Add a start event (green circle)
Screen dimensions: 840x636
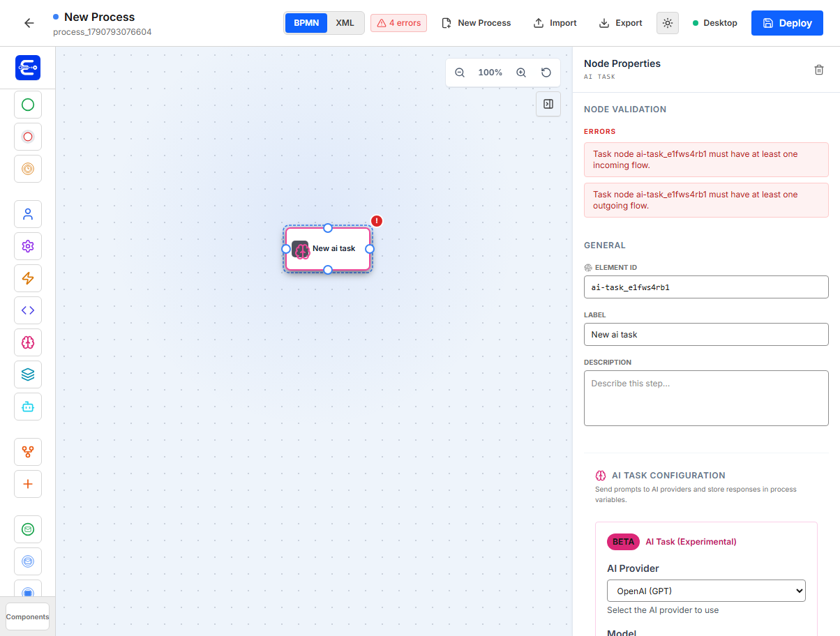28,105
